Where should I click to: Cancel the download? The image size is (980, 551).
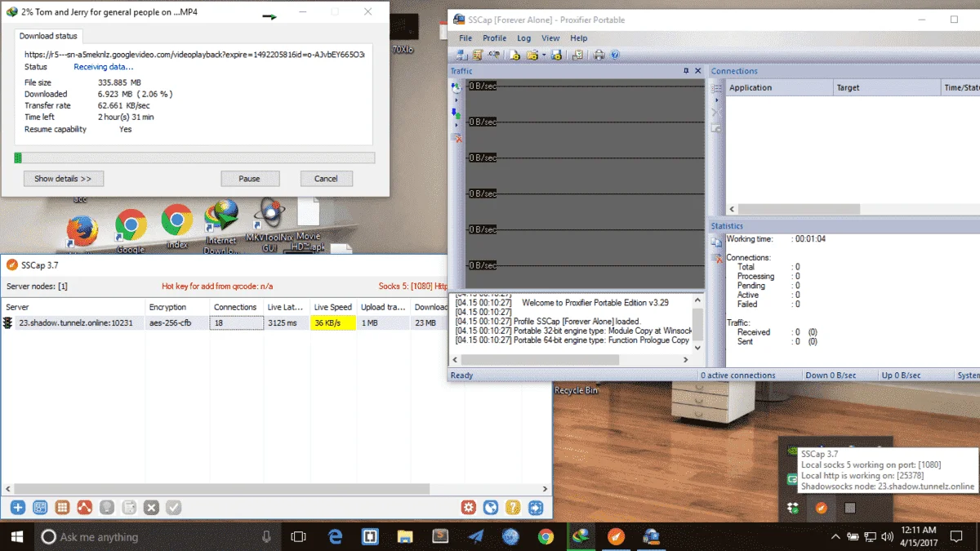[326, 178]
